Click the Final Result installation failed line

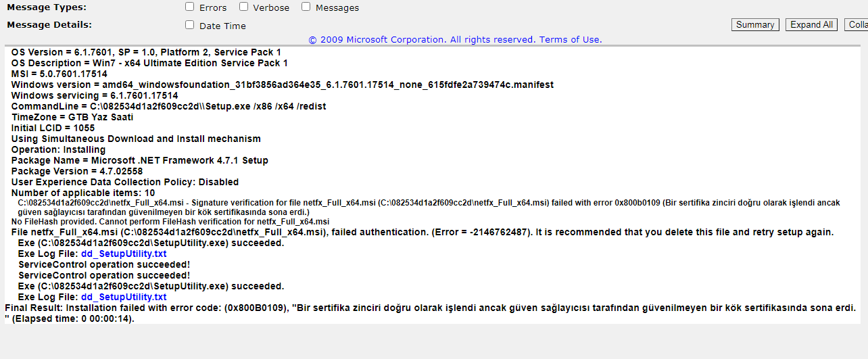(x=430, y=308)
